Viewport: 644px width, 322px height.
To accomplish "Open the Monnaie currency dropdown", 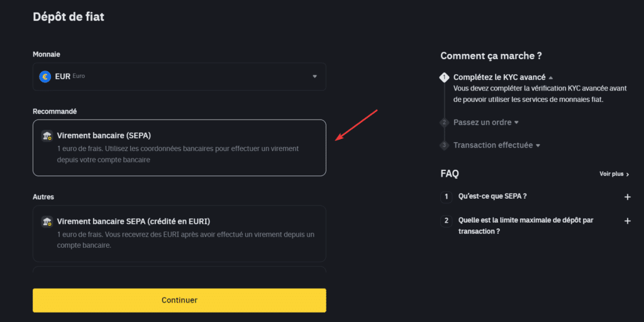I will pyautogui.click(x=179, y=76).
